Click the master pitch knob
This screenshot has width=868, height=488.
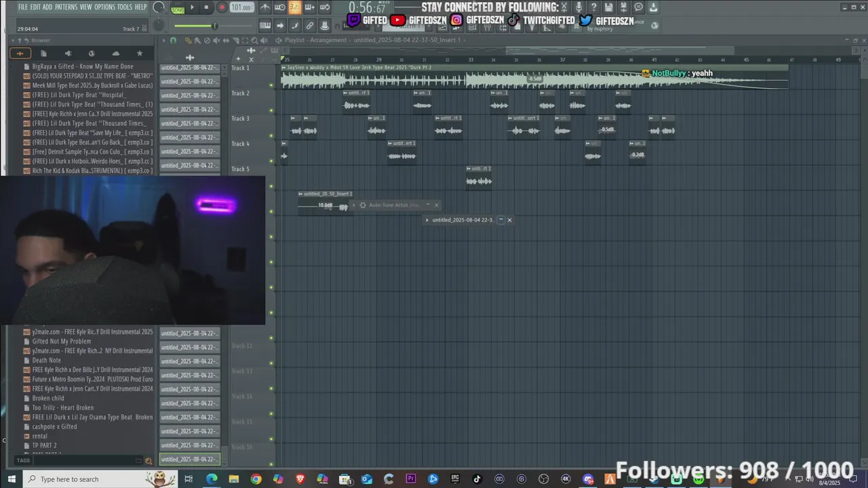(x=158, y=26)
